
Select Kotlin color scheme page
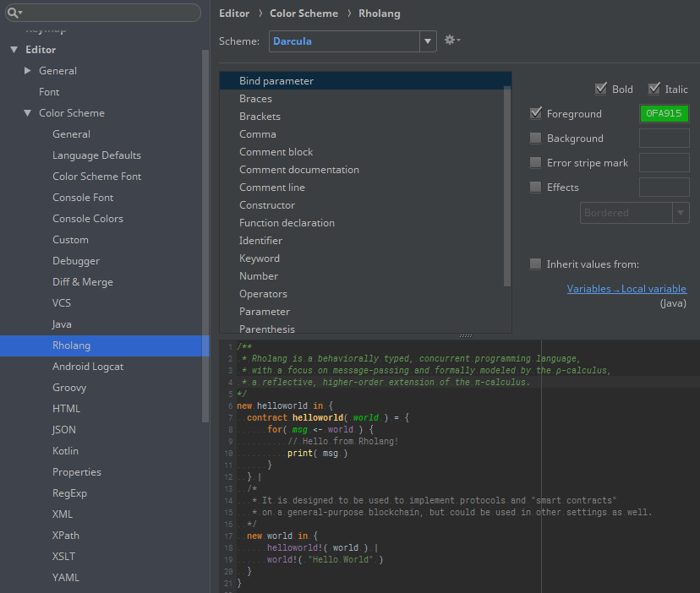(65, 450)
